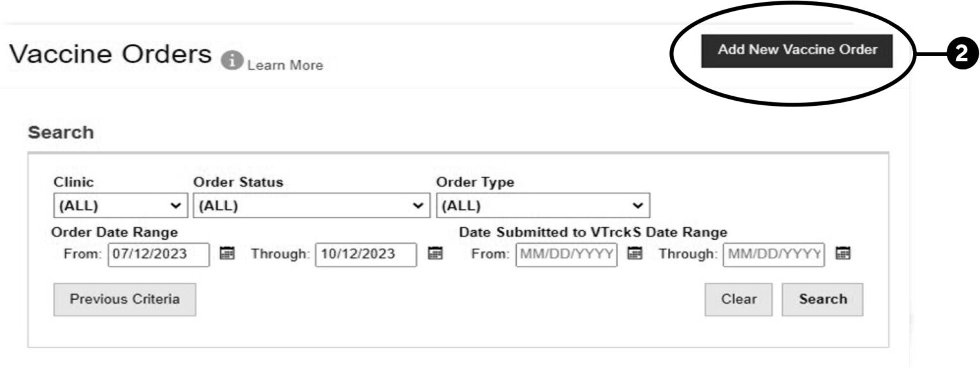Click the Vaccine Orders page heading
980x368 pixels.
pos(110,55)
